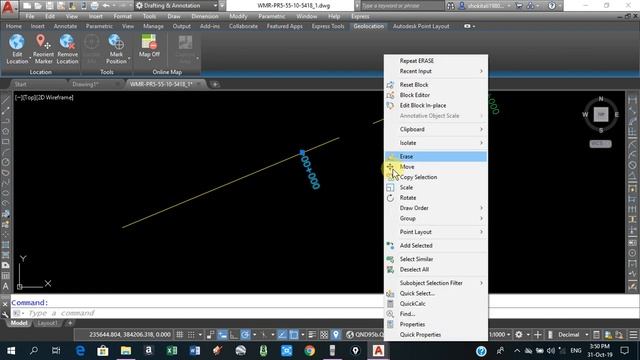This screenshot has width=640, height=360.
Task: Click the TOP face of the ViewCube
Action: pos(601,115)
